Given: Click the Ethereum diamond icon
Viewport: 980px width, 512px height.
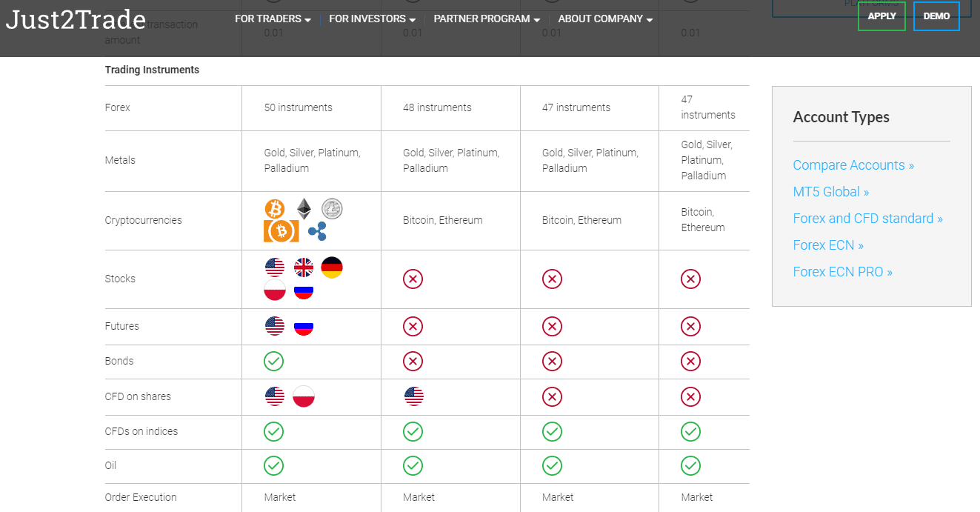Looking at the screenshot, I should point(304,208).
